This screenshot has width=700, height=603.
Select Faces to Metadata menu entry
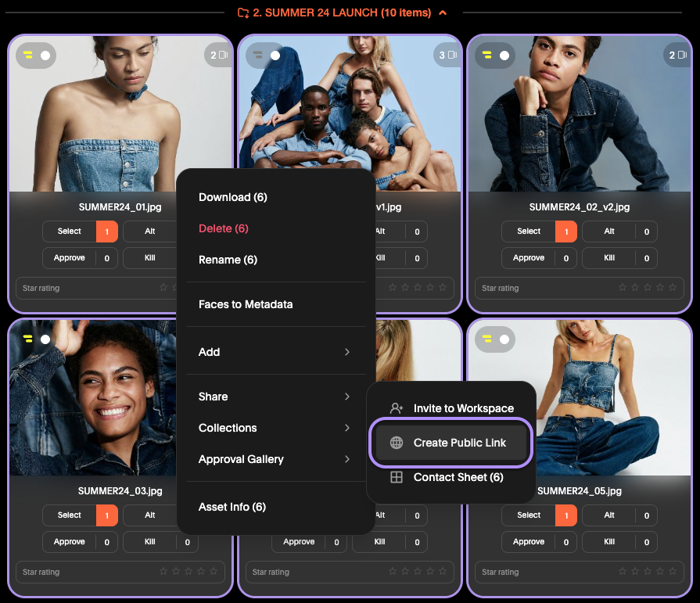(x=246, y=304)
